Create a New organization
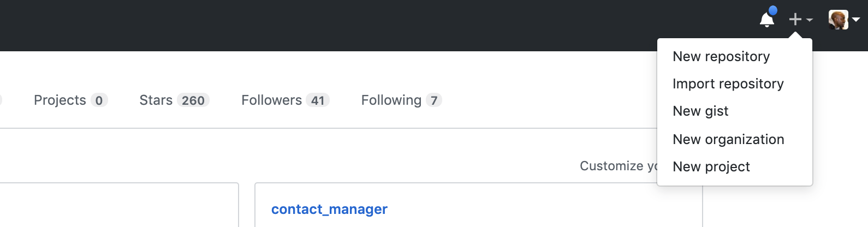The width and height of the screenshot is (868, 227). pos(728,140)
